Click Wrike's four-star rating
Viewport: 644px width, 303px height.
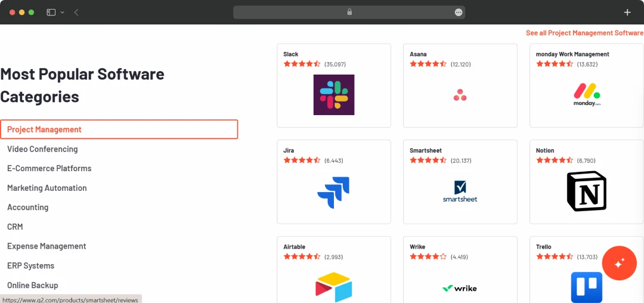coord(428,257)
